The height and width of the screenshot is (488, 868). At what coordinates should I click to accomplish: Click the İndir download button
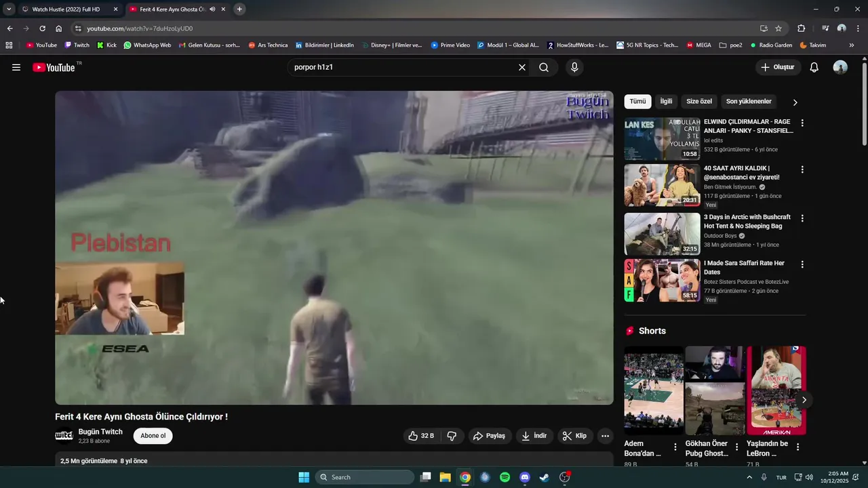tap(534, 436)
